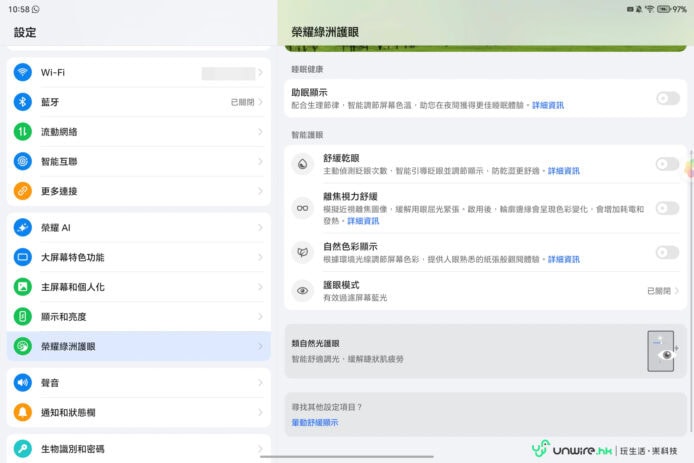Open 主屏幕和個人化 row chevron
Image resolution: width=694 pixels, height=463 pixels.
point(261,287)
